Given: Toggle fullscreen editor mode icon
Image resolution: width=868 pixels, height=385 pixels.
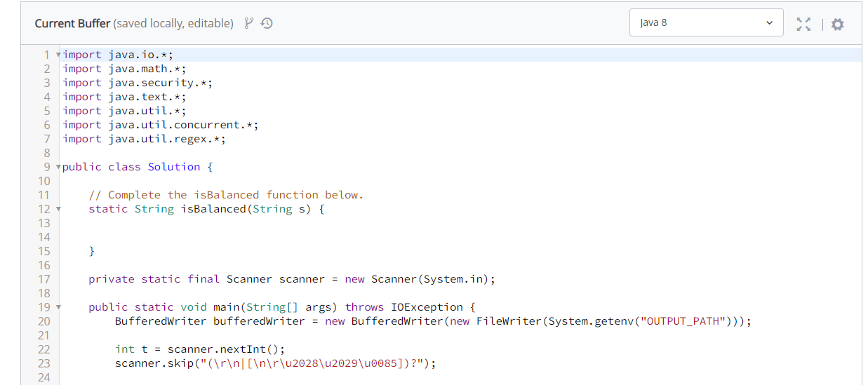Looking at the screenshot, I should pos(804,24).
